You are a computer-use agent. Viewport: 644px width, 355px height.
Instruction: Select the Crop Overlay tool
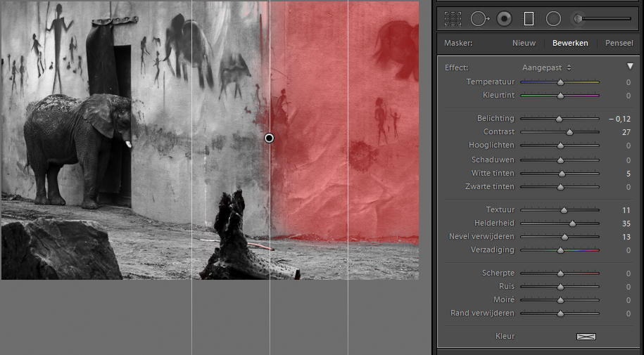coord(453,18)
